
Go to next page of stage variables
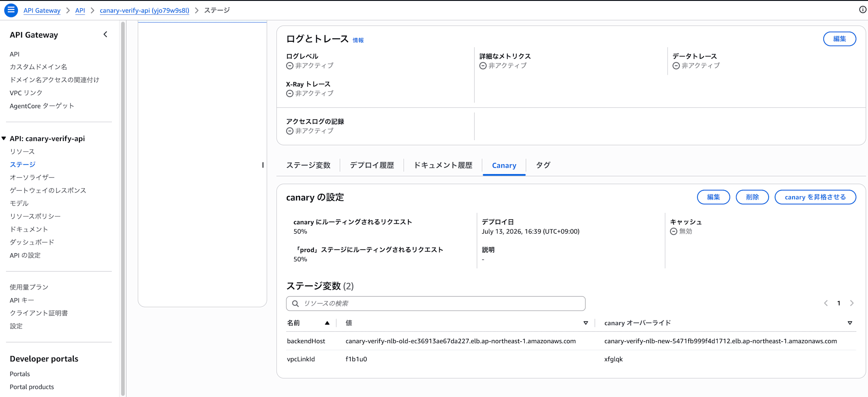(x=852, y=303)
